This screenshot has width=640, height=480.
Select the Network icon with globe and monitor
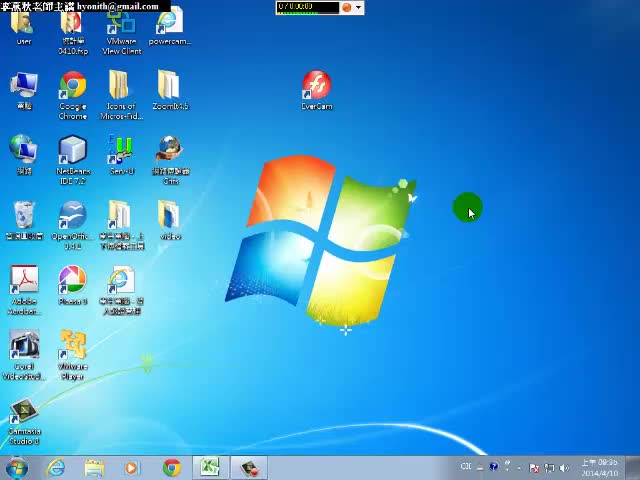point(24,156)
